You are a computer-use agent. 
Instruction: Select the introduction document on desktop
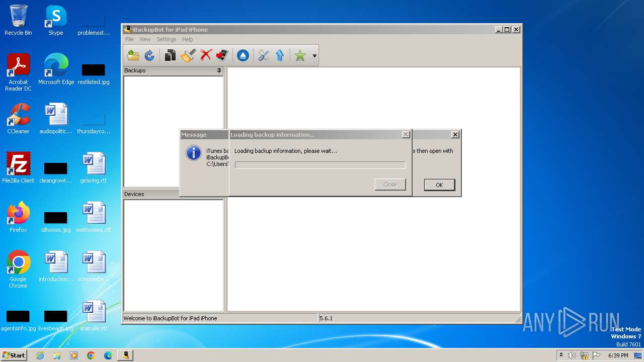coord(56,266)
